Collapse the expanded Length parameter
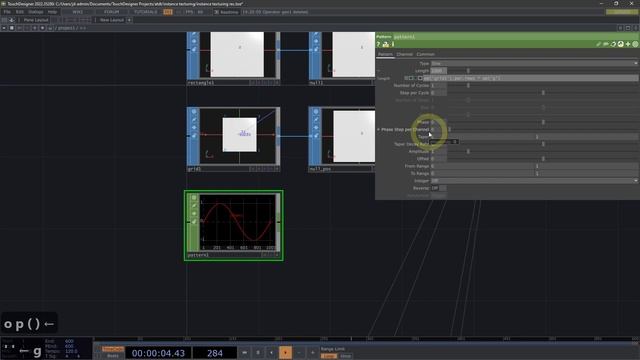 [378, 71]
